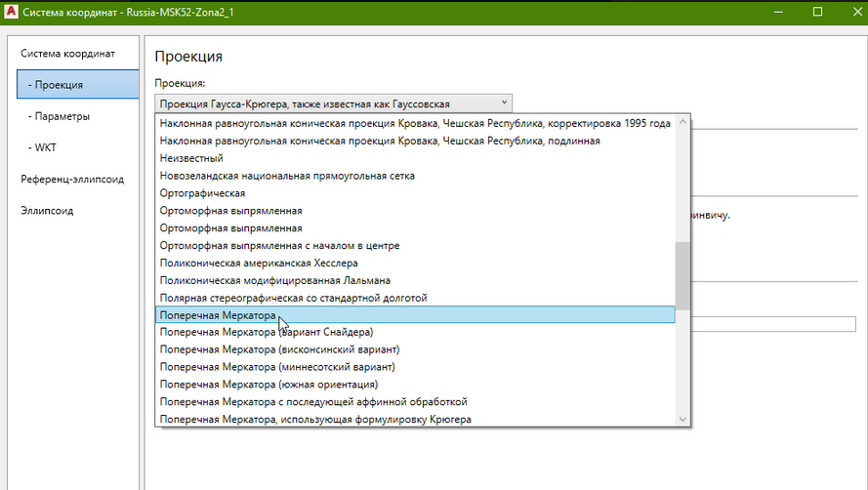868x490 pixels.
Task: Select Поликоническая американская Хесслера option
Action: [x=259, y=264]
